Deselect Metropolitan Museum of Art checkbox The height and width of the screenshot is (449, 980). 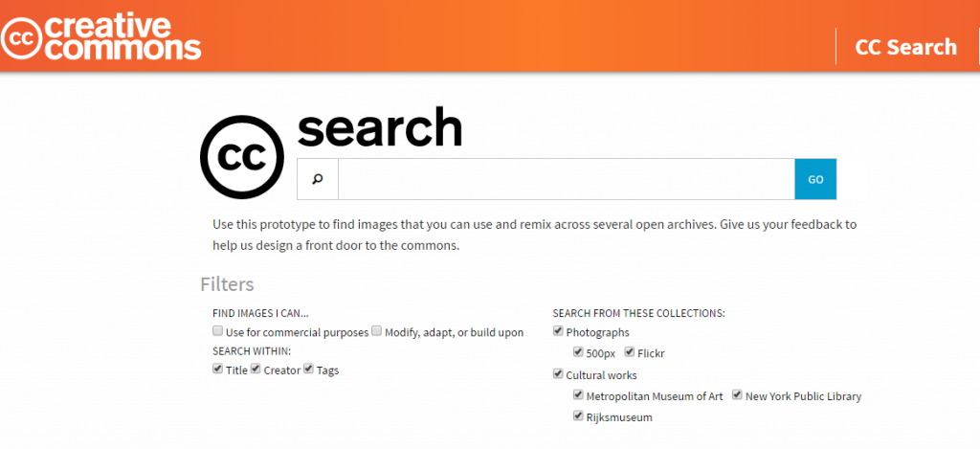point(578,394)
